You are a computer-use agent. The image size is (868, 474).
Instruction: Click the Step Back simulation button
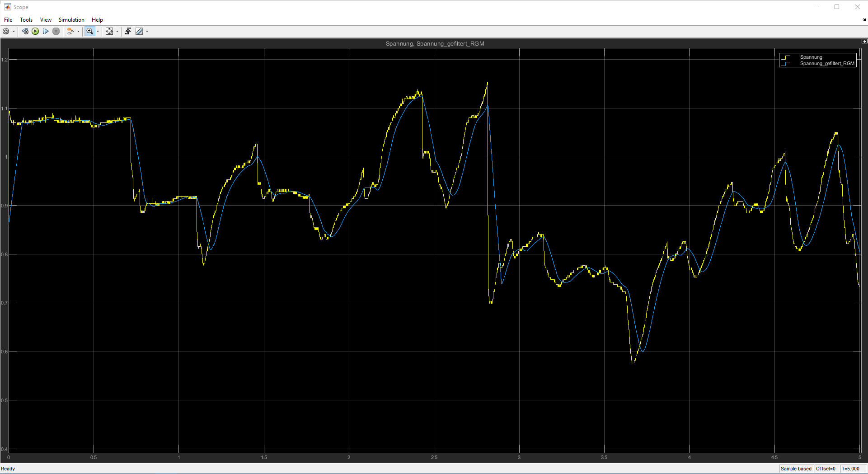click(25, 31)
